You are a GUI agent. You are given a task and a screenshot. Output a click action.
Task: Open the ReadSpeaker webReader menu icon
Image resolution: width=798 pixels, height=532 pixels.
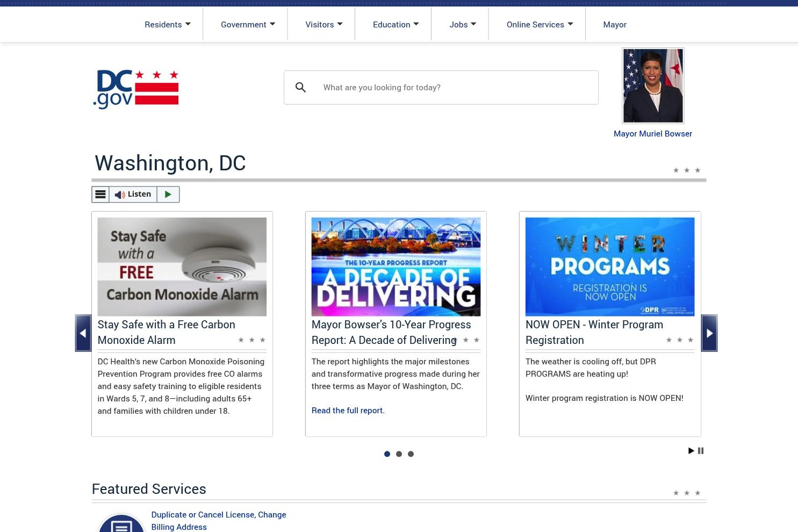coord(100,194)
